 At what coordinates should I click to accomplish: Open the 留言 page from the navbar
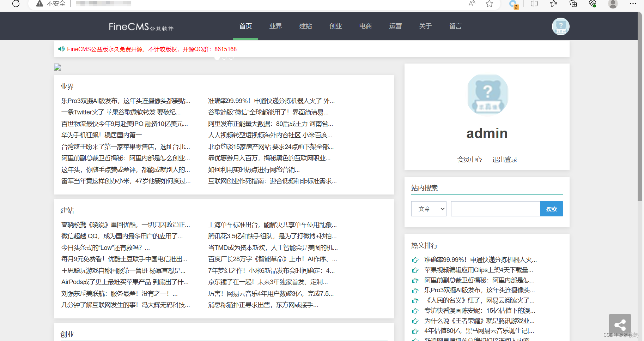pos(455,26)
